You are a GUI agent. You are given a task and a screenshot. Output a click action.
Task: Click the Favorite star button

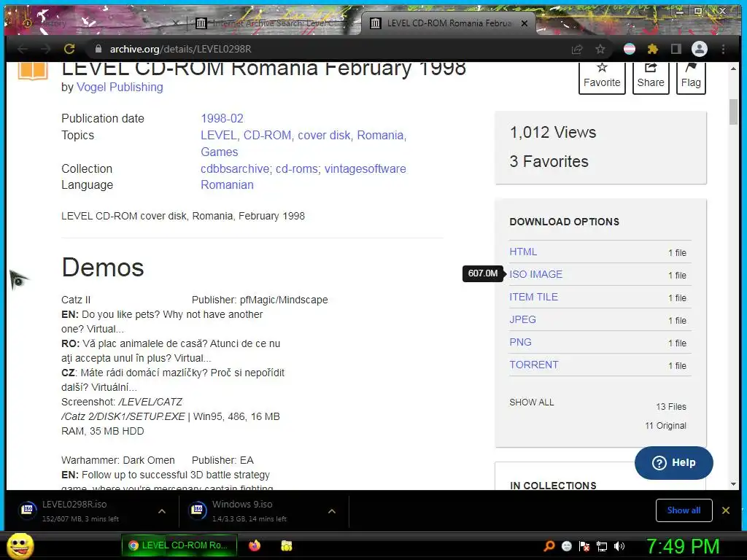tap(602, 77)
